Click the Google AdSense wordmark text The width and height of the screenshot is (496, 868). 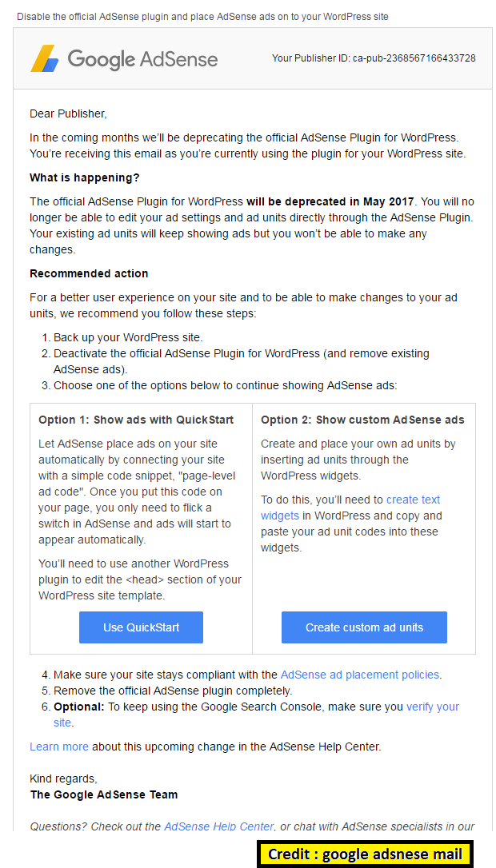(x=142, y=58)
